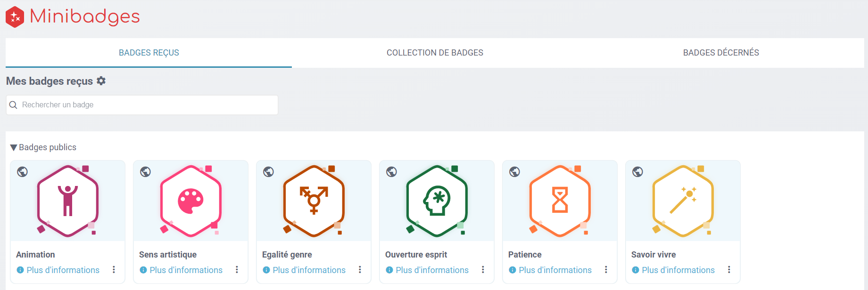The image size is (868, 290).
Task: Open three-dot menu on Animation card
Action: pos(114,270)
